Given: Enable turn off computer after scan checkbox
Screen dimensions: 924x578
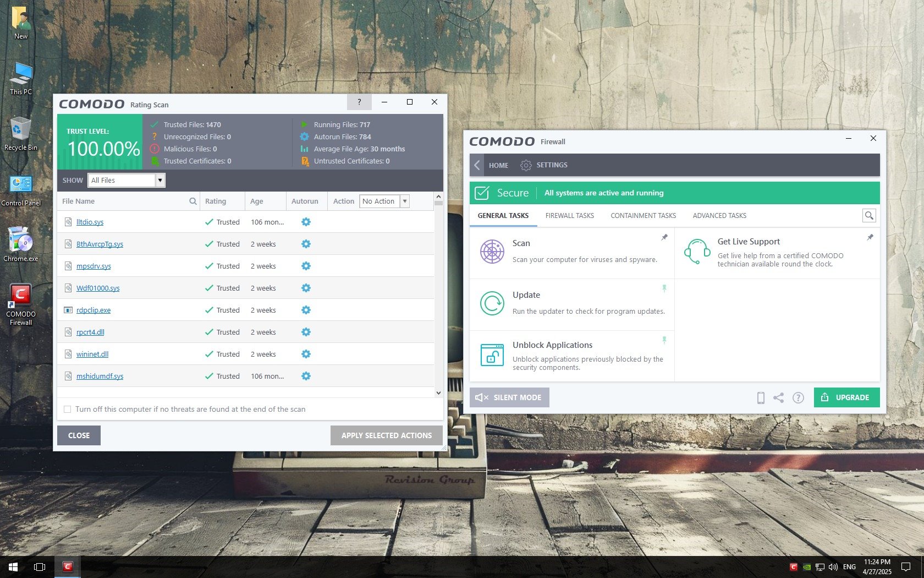Looking at the screenshot, I should tap(68, 409).
